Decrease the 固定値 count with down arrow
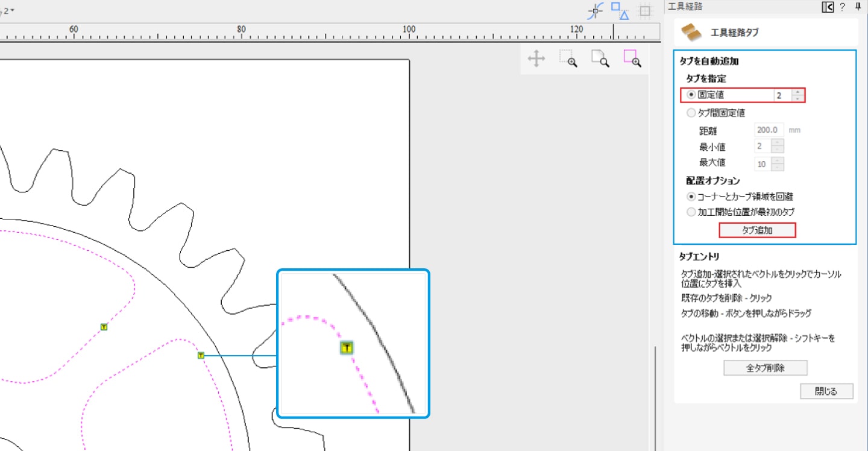The image size is (868, 451). 798,98
